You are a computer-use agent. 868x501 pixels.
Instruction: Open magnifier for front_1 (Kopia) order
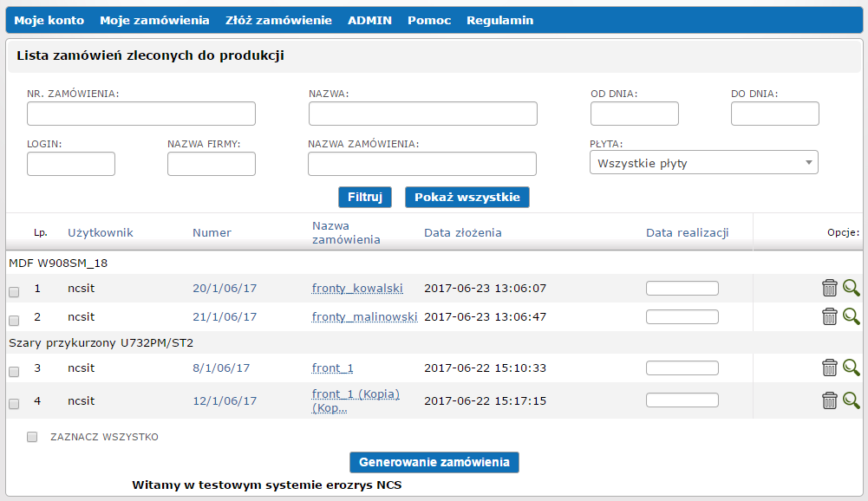[851, 400]
